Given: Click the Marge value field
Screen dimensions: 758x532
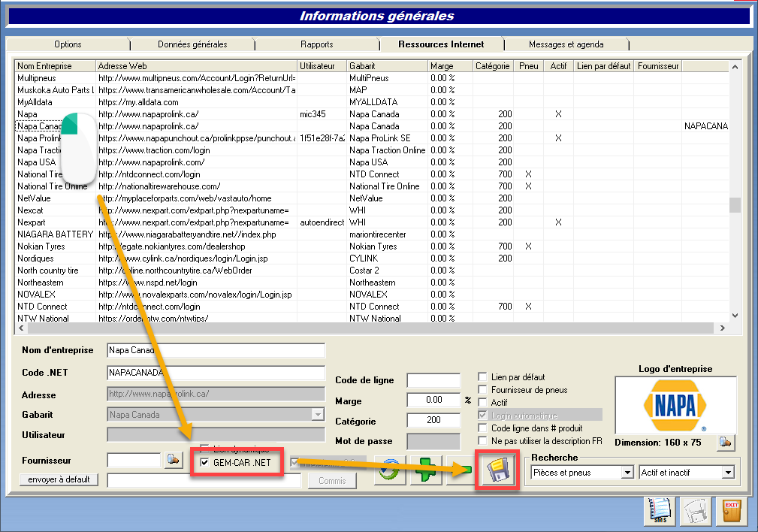Looking at the screenshot, I should coord(433,400).
